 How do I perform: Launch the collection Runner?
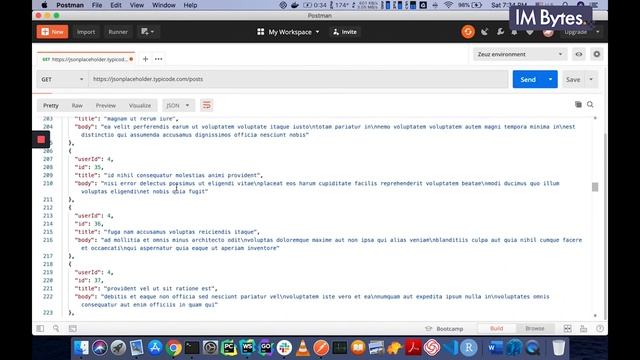coord(118,32)
